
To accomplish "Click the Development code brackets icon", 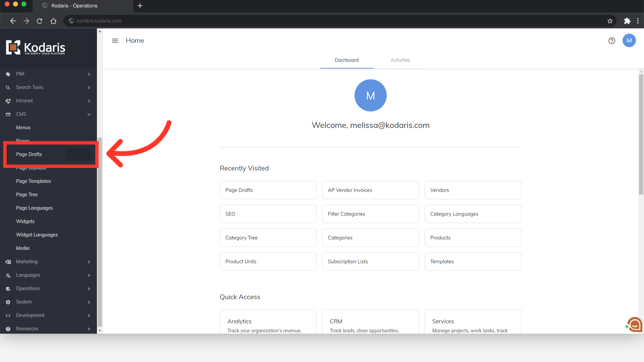I will [8, 315].
